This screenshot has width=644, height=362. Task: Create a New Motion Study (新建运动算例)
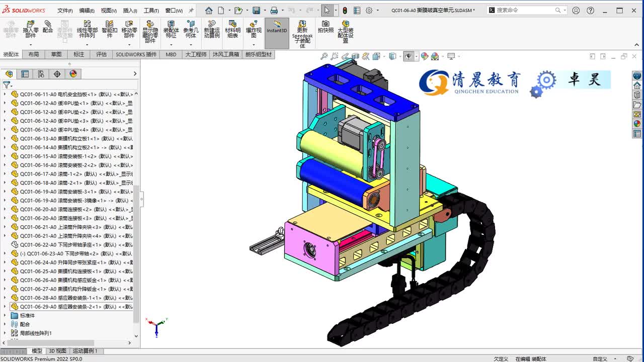[212, 29]
